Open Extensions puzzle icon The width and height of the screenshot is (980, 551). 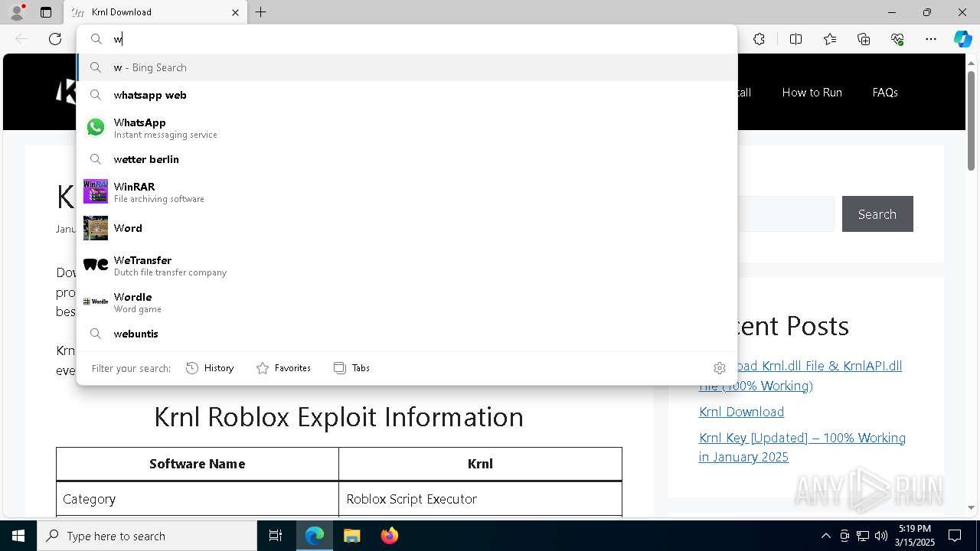759,39
